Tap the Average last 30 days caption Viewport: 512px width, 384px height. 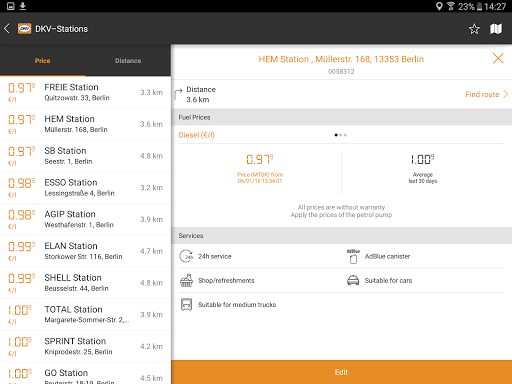422,178
